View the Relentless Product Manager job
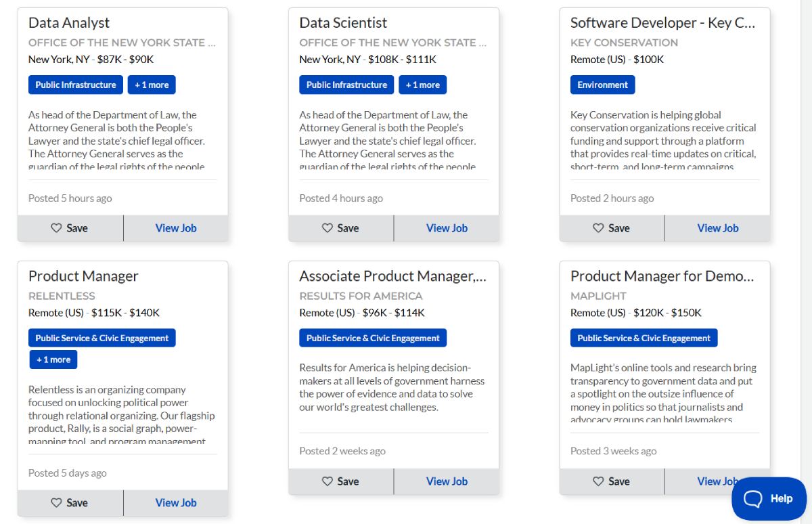This screenshot has width=812, height=524. click(176, 503)
